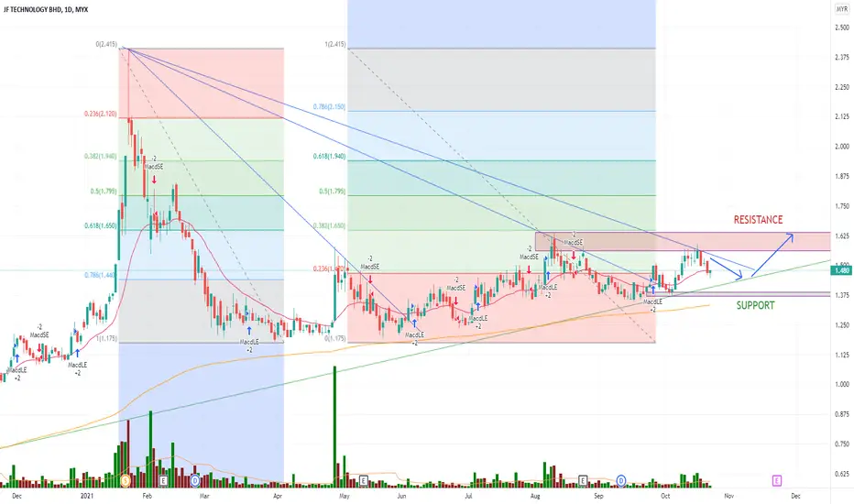This screenshot has width=854, height=504.
Task: Click the Fibonacci label 0.236(1.470)
Action: (329, 268)
